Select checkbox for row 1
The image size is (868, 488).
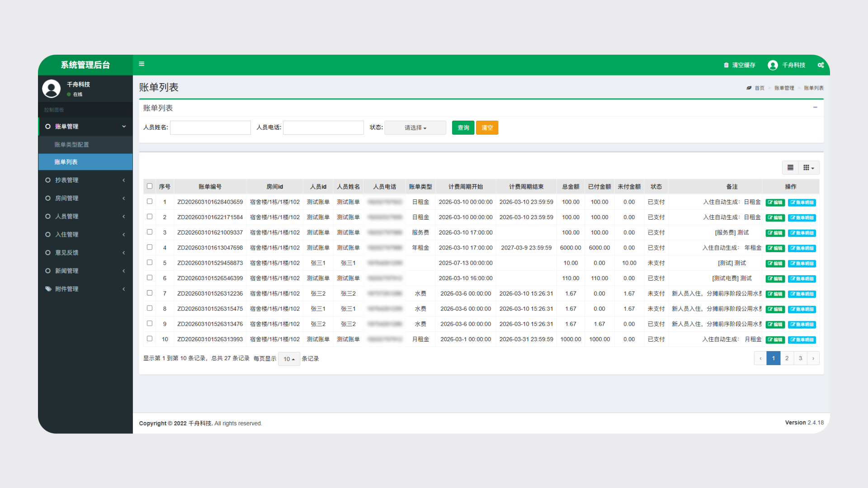(150, 202)
